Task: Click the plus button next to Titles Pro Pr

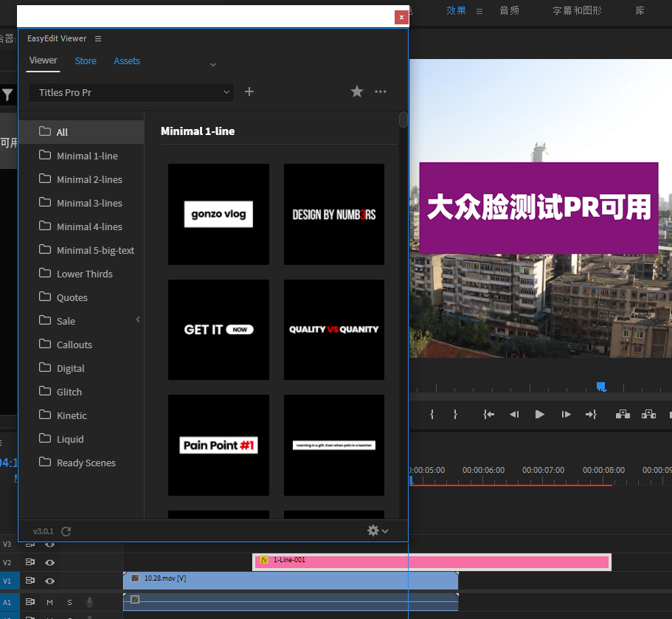Action: [x=249, y=91]
